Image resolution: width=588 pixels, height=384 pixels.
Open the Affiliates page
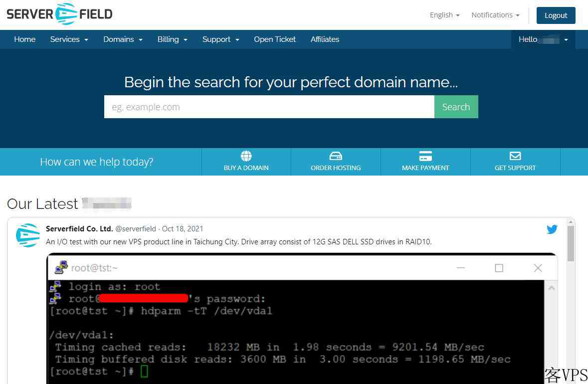325,39
